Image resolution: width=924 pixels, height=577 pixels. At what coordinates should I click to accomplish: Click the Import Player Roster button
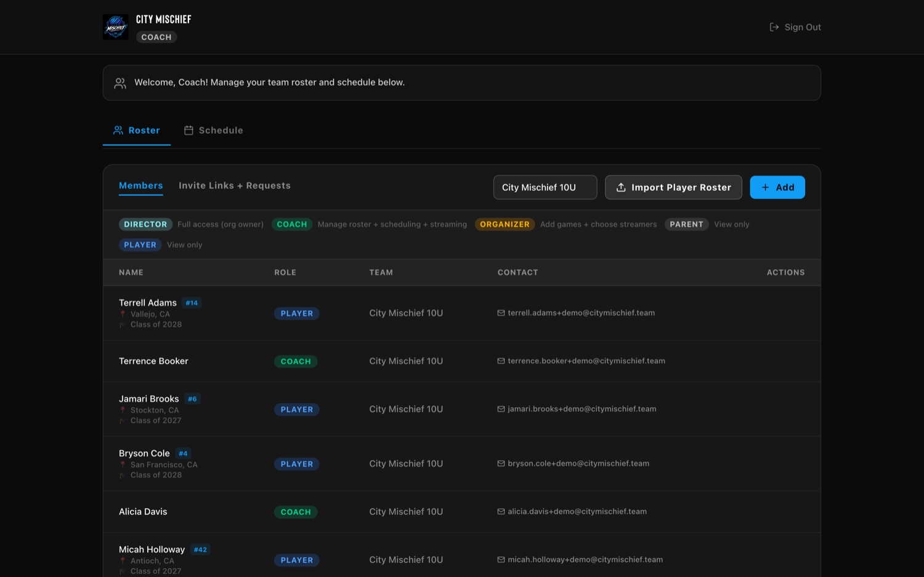tap(673, 187)
